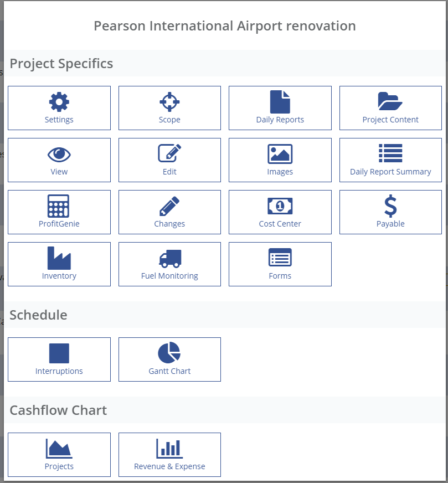The height and width of the screenshot is (483, 448).
Task: Open Daily Report Summary list icon
Action: 390,154
